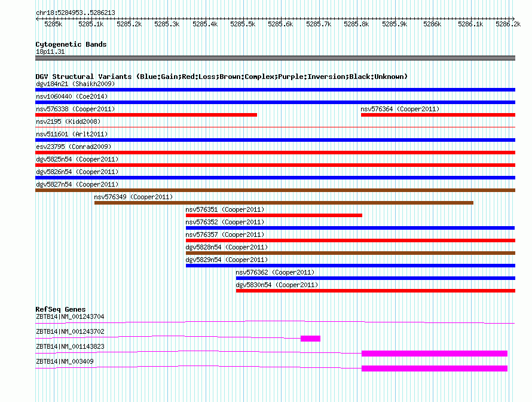The image size is (532, 402).
Task: Click the RefSeq Genes track title
Action: [60, 309]
